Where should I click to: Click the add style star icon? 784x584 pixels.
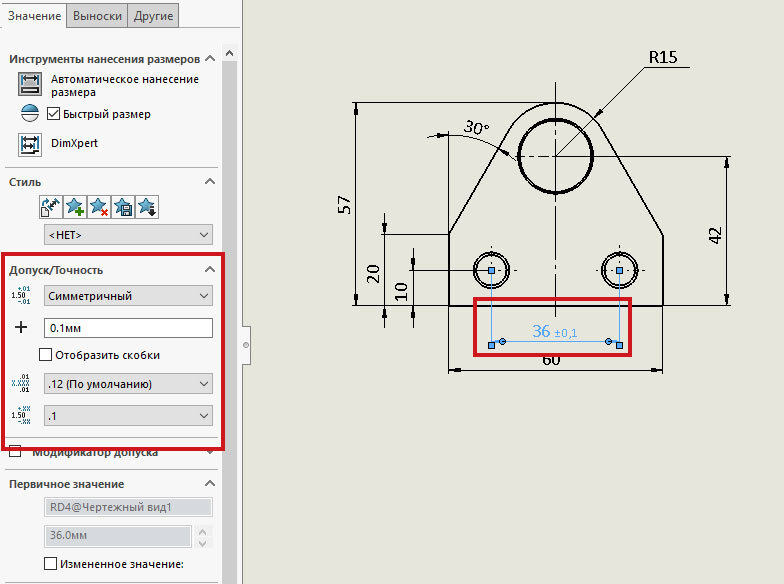(74, 206)
